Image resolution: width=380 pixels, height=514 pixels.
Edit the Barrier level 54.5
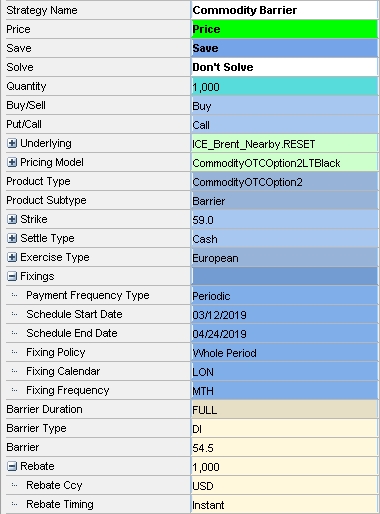(x=285, y=448)
